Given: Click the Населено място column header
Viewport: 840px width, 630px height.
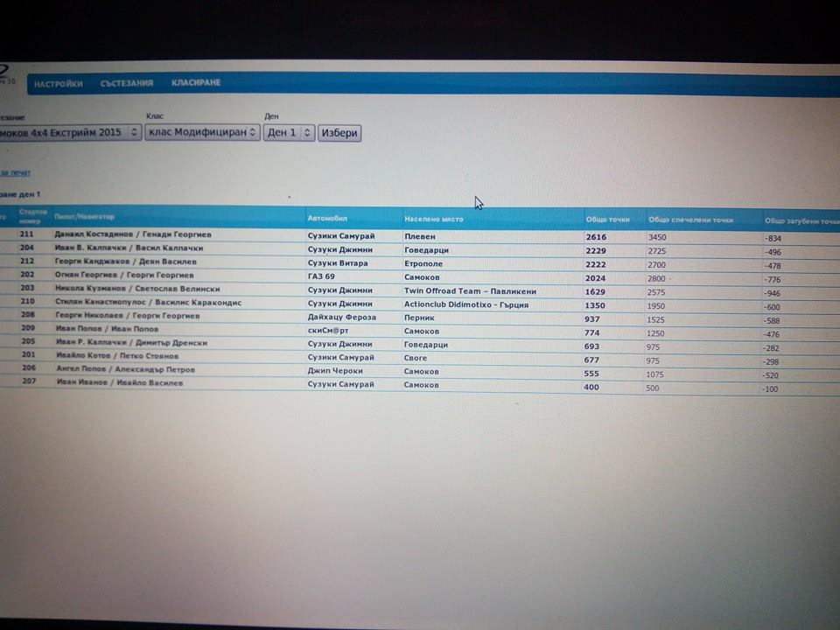Looking at the screenshot, I should coord(434,219).
